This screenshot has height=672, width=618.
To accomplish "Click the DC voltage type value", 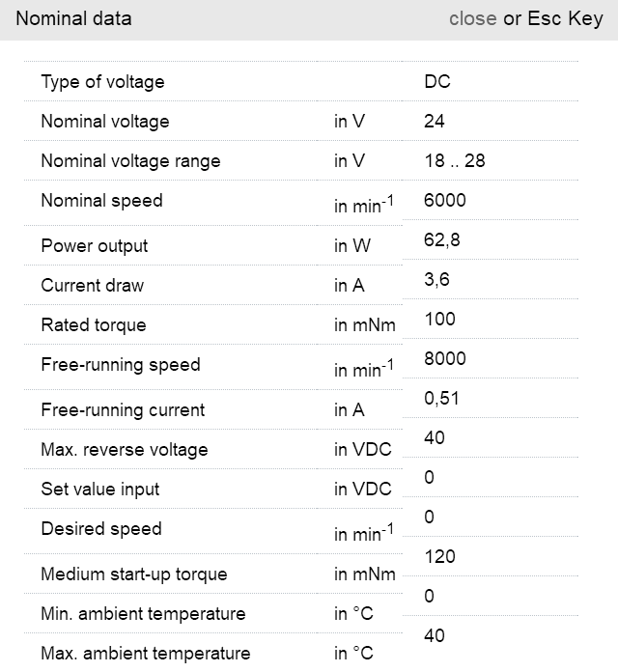I will pos(437,82).
